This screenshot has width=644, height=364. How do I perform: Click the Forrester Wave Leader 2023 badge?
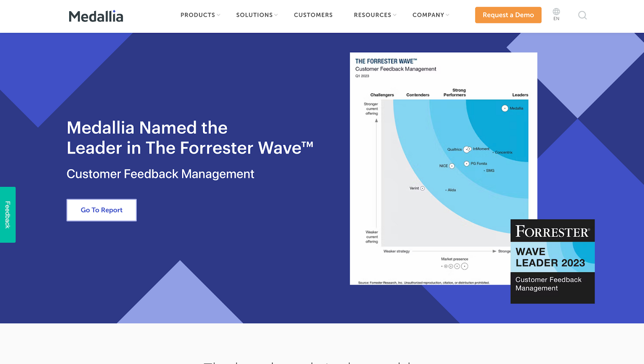[552, 261]
